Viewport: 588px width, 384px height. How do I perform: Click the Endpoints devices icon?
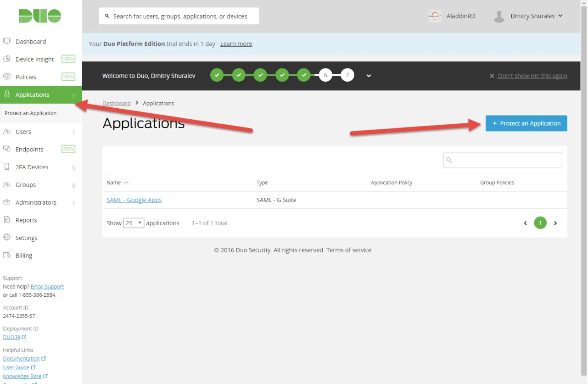click(7, 149)
